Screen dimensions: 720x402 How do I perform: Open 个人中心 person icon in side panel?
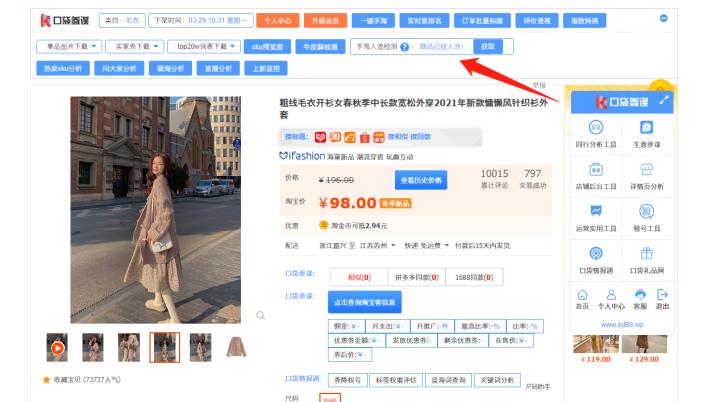tap(611, 294)
